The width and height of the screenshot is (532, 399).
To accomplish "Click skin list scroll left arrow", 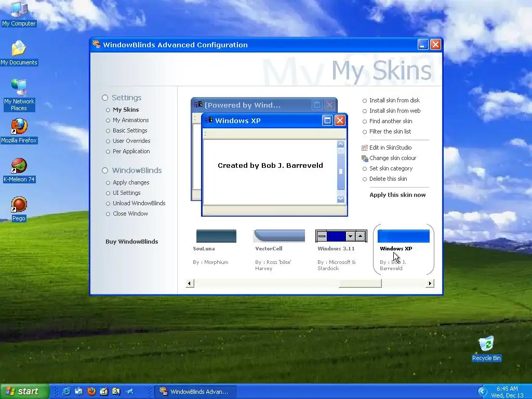I will 190,283.
